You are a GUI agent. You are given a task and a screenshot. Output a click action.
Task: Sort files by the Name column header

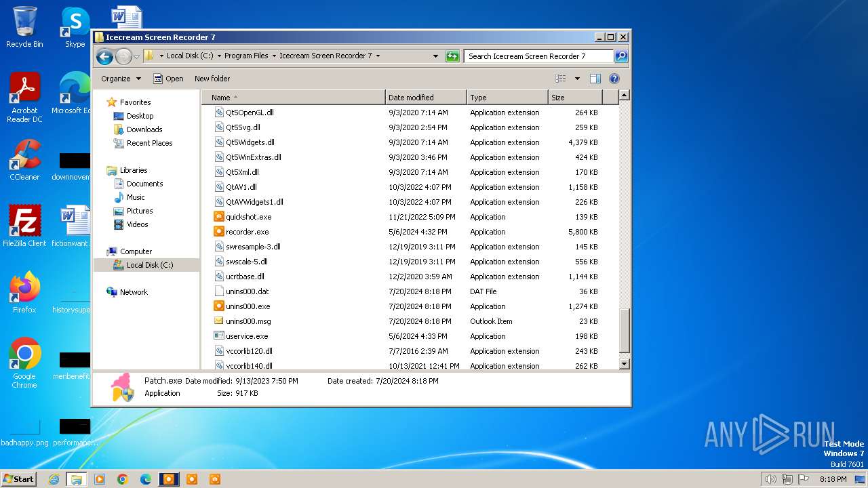pyautogui.click(x=293, y=98)
